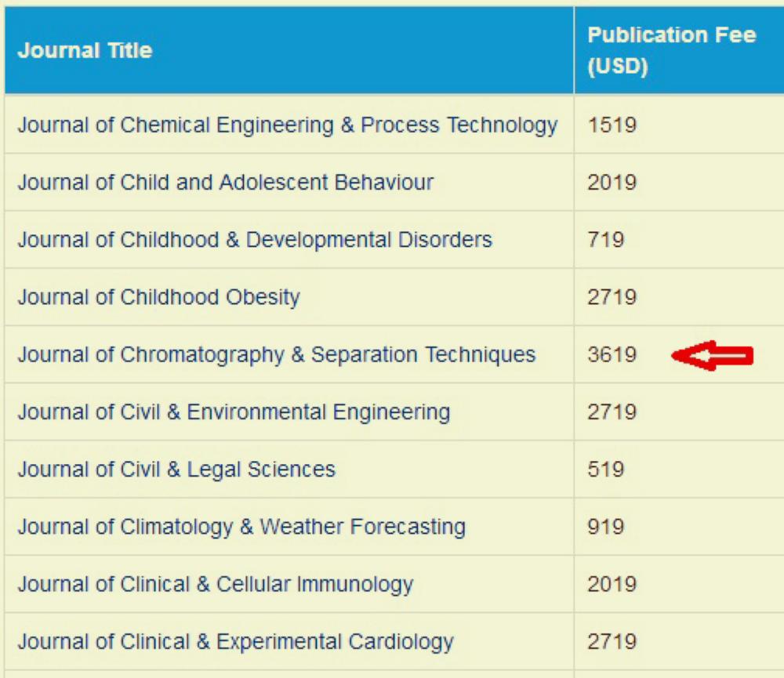Open Journal of Child and Adolescent Behaviour
The width and height of the screenshot is (784, 678).
pos(225,183)
